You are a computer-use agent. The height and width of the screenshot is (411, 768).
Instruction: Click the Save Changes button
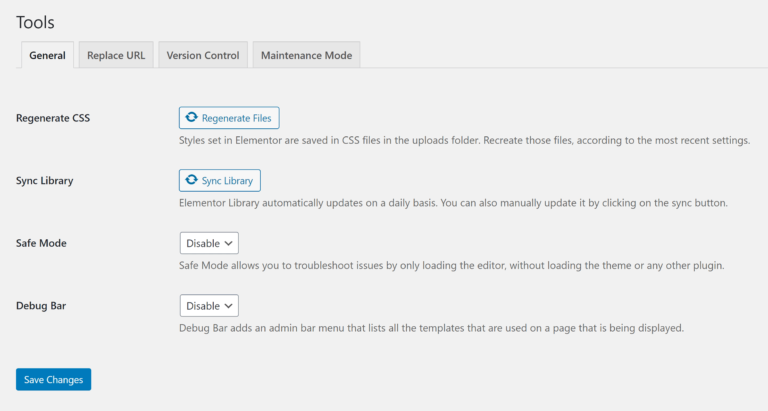pyautogui.click(x=53, y=380)
